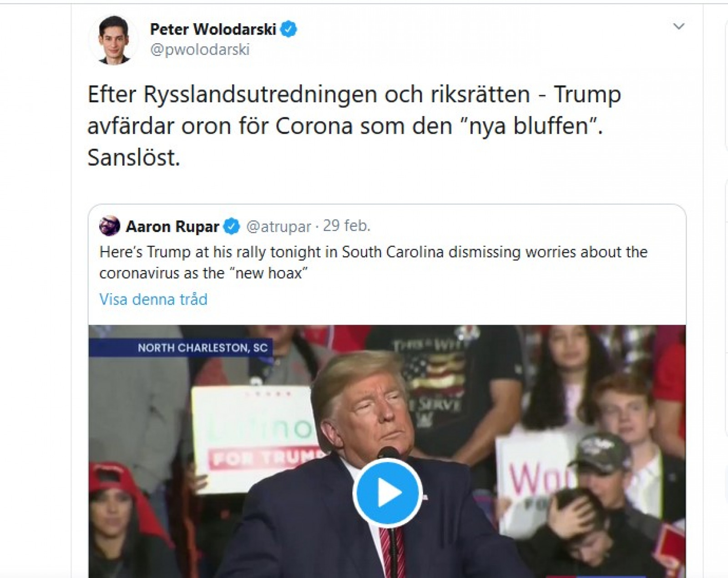Click Peter Wolodarski's verified badge
This screenshot has height=578, width=728.
click(288, 29)
